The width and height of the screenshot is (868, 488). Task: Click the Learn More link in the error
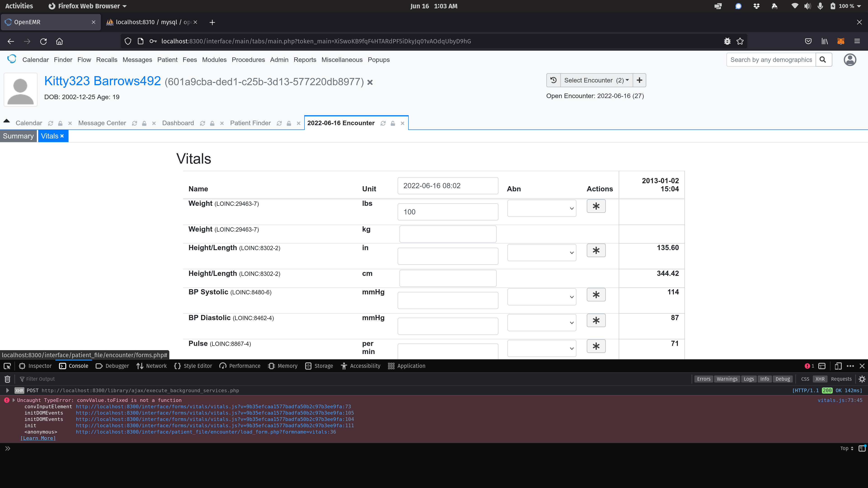pyautogui.click(x=38, y=438)
